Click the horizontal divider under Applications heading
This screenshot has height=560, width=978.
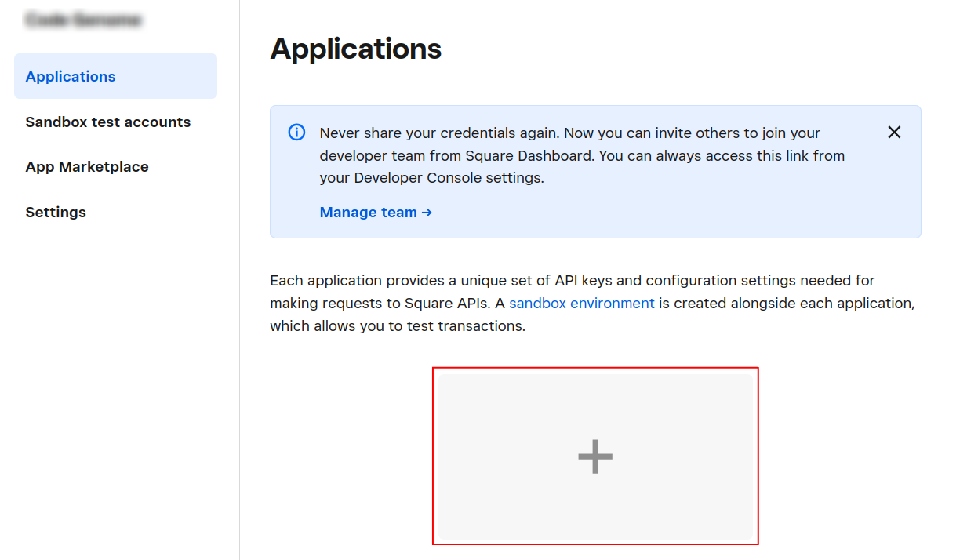tap(595, 82)
